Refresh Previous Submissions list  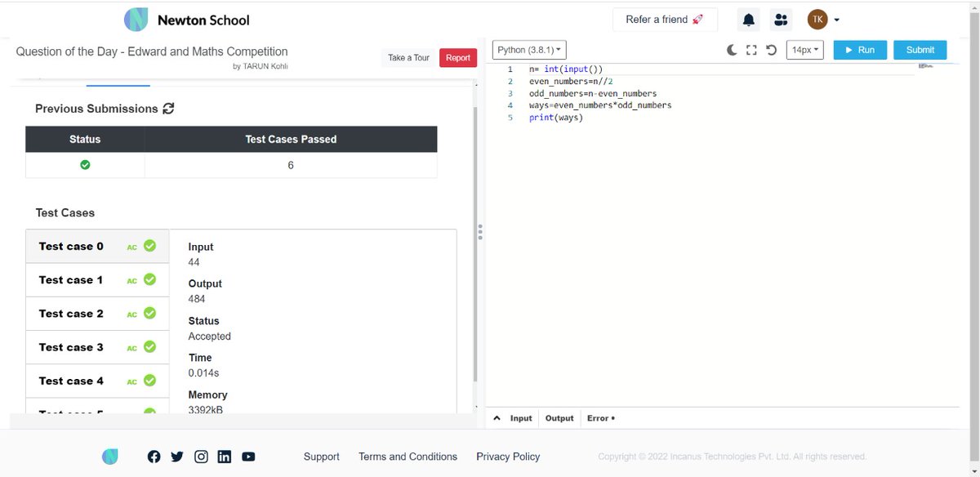coord(169,108)
